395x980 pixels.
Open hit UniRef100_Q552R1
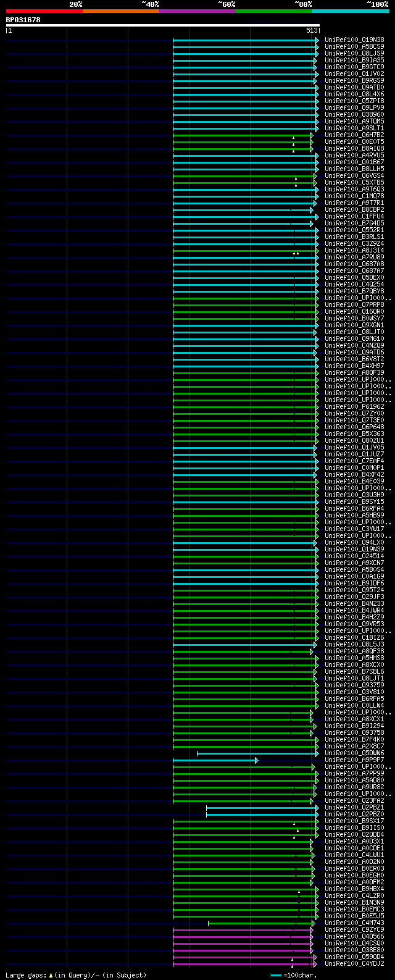(354, 230)
